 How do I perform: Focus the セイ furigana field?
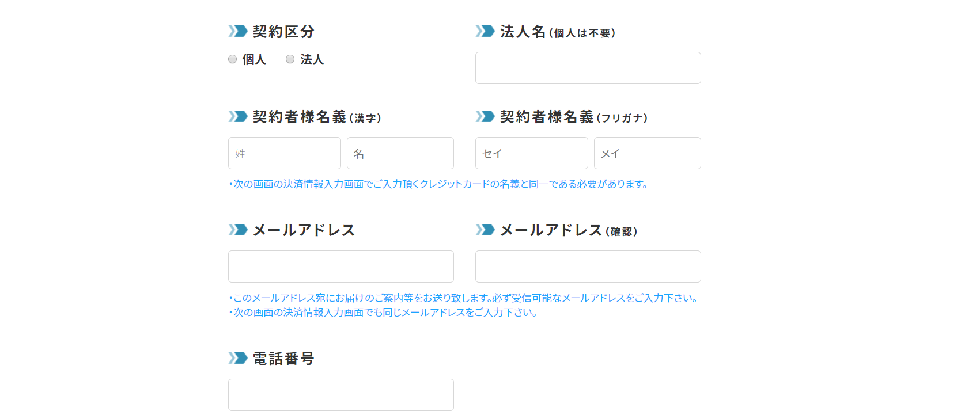click(x=531, y=153)
